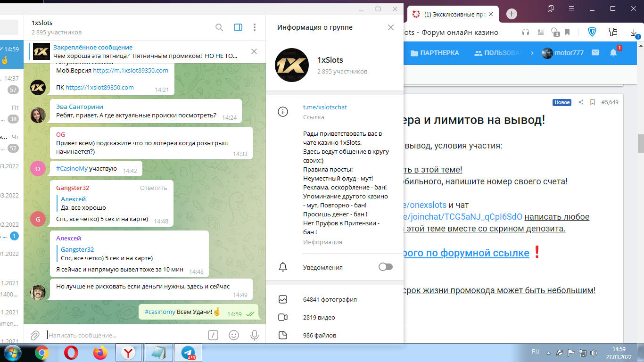Image resolution: width=644 pixels, height=362 pixels.
Task: Toggle the Уведомления notifications switch
Action: (385, 267)
